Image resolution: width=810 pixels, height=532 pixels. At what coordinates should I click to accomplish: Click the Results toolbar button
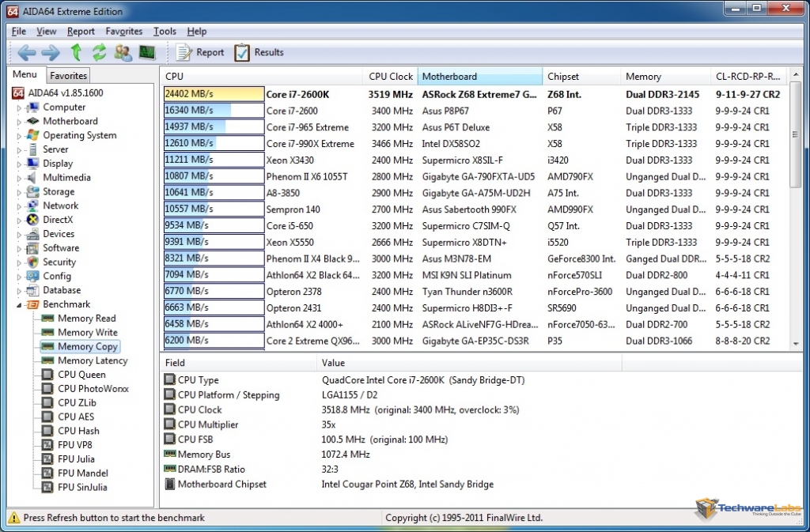click(x=259, y=52)
